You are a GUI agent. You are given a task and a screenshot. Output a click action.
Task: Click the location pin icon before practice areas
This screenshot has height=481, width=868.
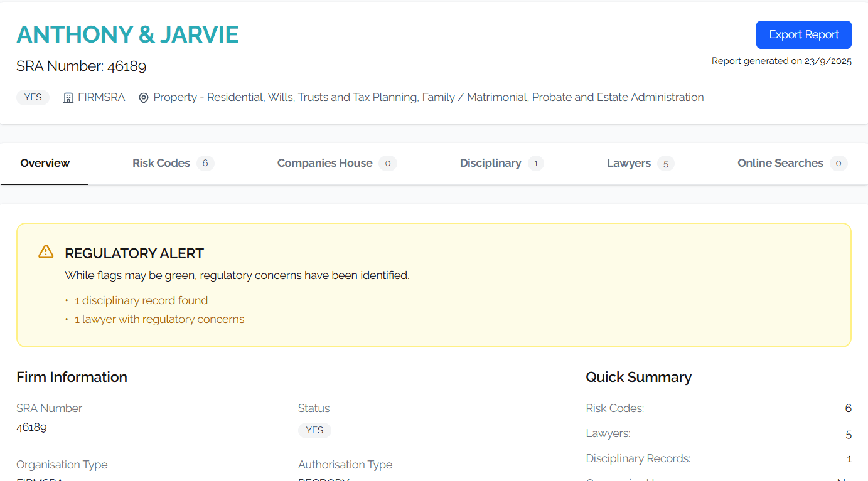[x=144, y=98]
